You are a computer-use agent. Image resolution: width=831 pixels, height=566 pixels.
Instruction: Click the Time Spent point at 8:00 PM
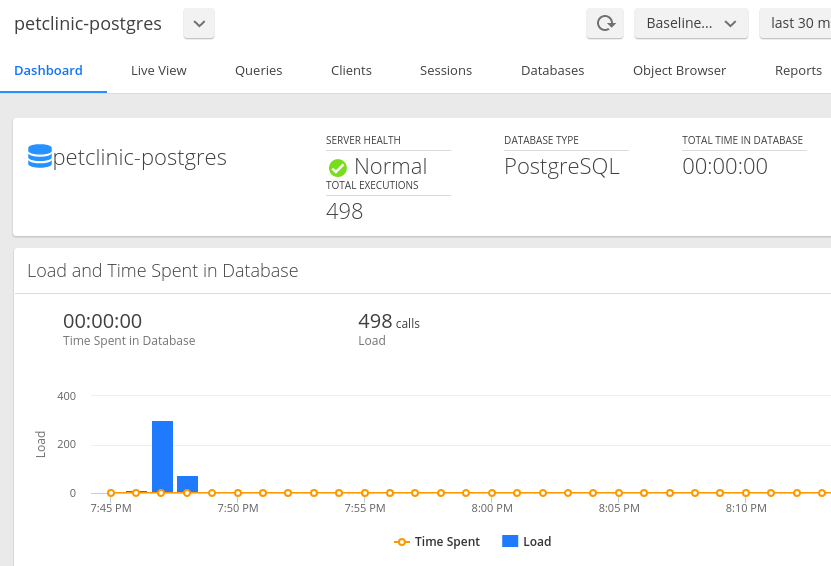pos(492,493)
